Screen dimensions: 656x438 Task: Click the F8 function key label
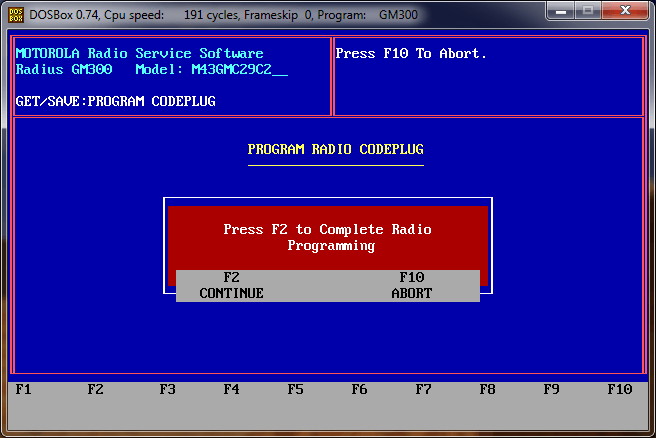487,390
